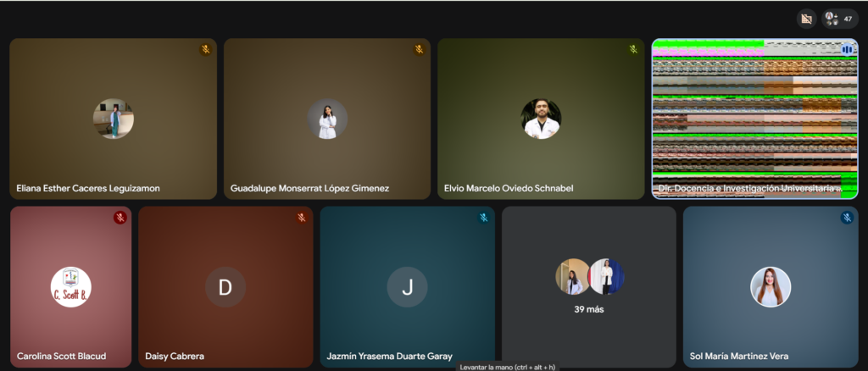Image resolution: width=868 pixels, height=371 pixels.
Task: Click muted mic icon on Elvio Marcelo's tile
Action: pos(633,50)
